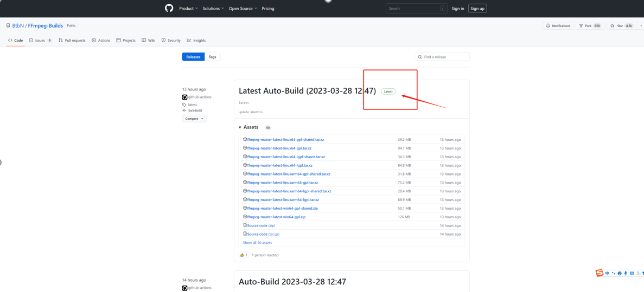This screenshot has width=644, height=292.
Task: Expand the dropdown arrow beside Star
Action: tap(640, 26)
